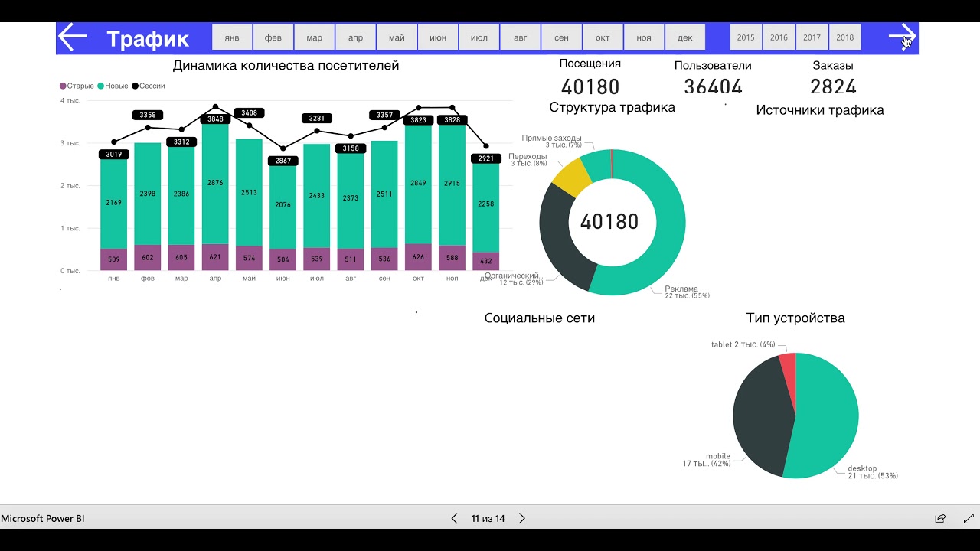Click окт old visitors value 626

[418, 259]
